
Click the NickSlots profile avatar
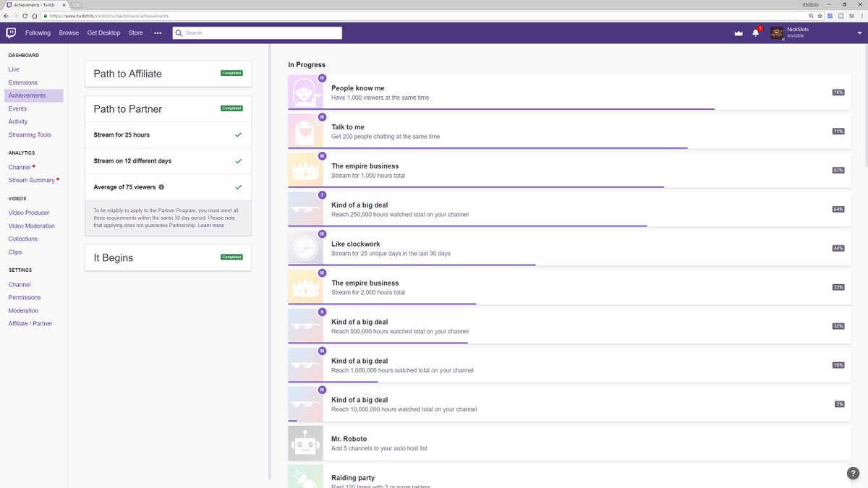point(777,33)
